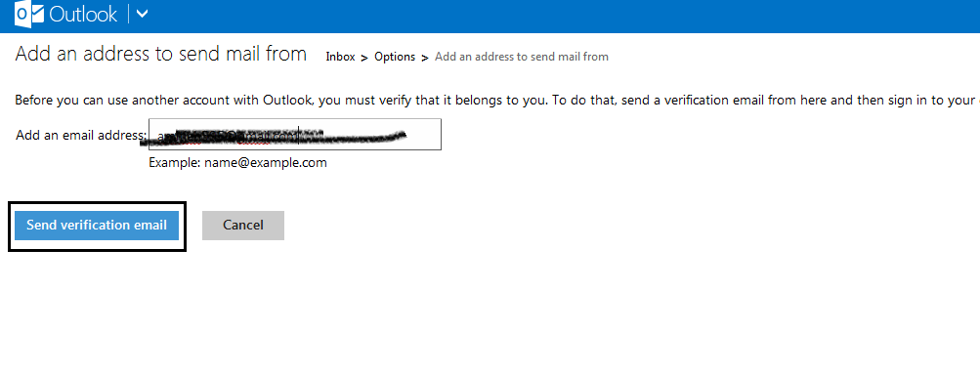Cancel adding the email address

coord(243,226)
